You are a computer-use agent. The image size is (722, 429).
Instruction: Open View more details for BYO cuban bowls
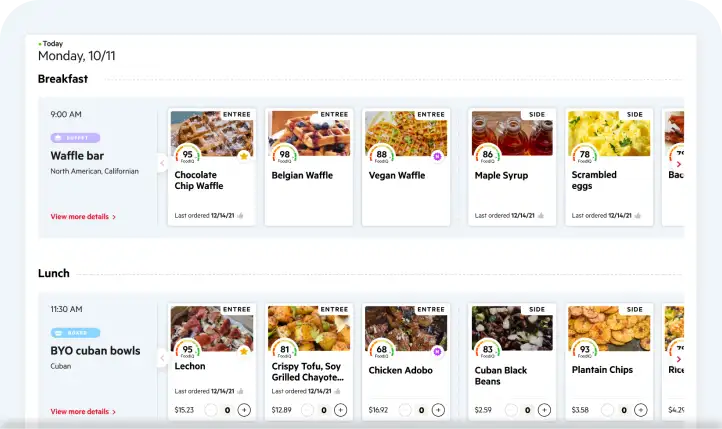(83, 411)
